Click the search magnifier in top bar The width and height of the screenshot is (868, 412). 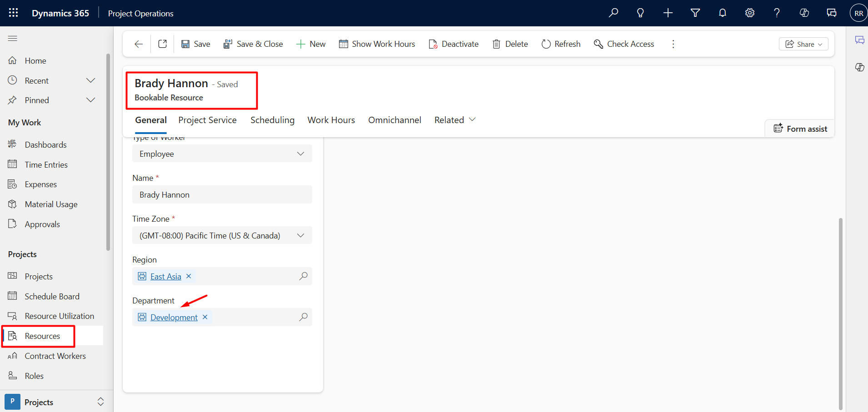(x=614, y=13)
